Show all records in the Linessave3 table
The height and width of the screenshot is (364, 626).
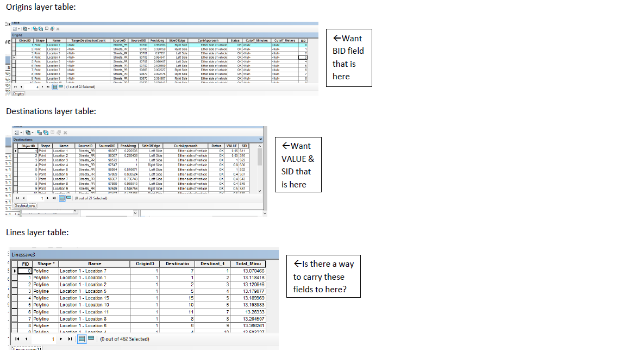click(82, 339)
